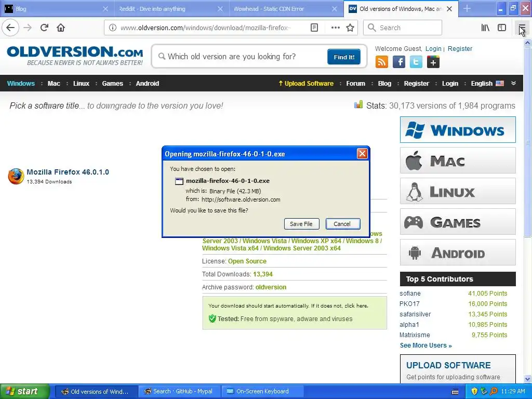Bookmark this page with the star
The image size is (532, 399).
[x=350, y=28]
